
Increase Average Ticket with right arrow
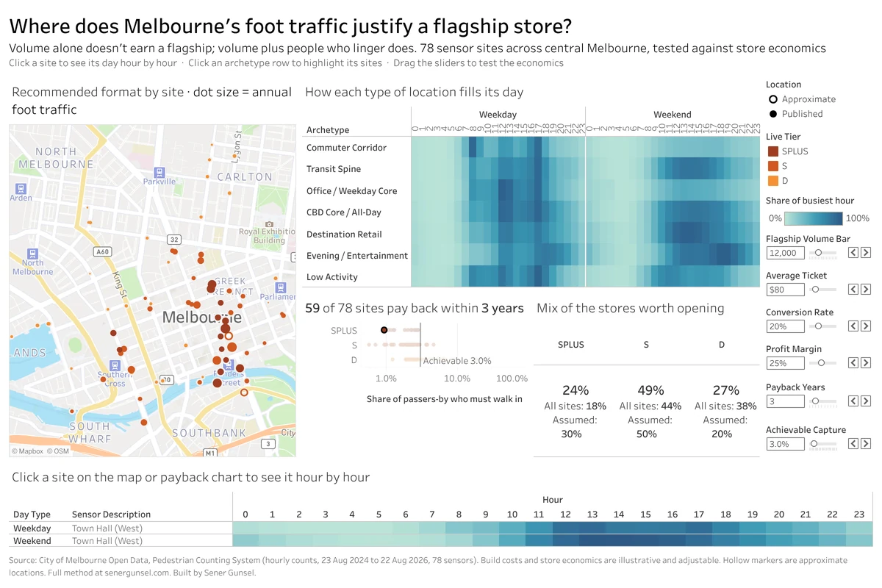(x=866, y=290)
